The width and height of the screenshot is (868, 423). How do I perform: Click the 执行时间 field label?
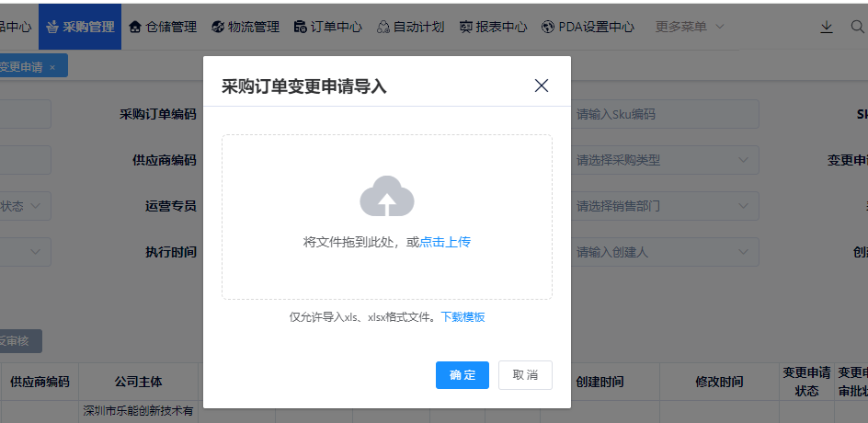pos(170,252)
